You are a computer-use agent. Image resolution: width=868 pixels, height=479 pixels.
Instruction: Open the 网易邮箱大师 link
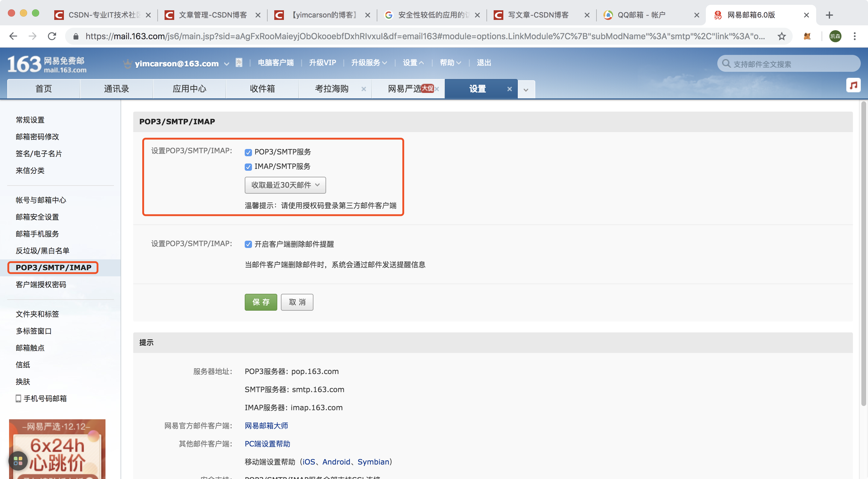point(266,426)
